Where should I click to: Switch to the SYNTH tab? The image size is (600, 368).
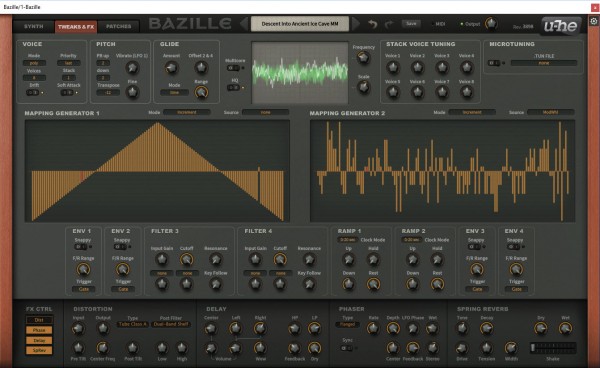click(x=34, y=26)
